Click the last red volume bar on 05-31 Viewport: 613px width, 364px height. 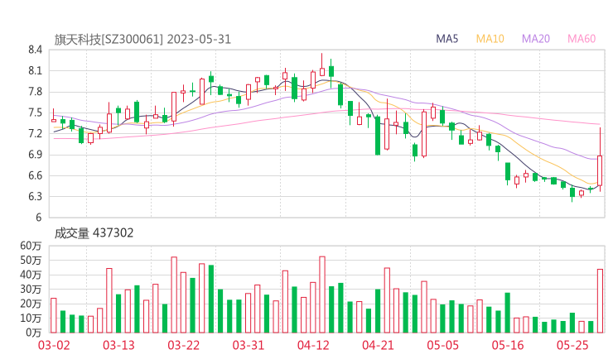(600, 301)
